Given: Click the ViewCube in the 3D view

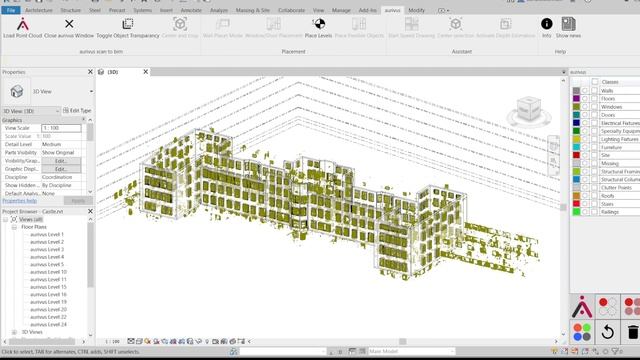Looking at the screenshot, I should (x=528, y=110).
